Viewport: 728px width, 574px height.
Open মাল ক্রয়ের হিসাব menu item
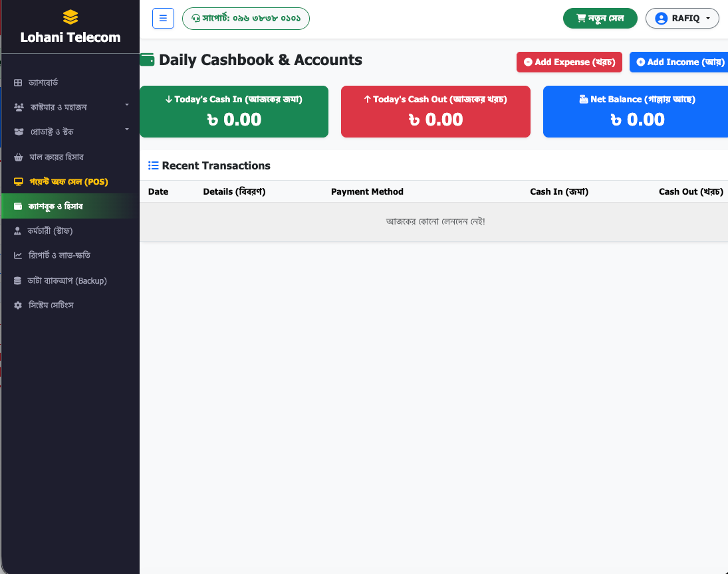click(x=70, y=157)
